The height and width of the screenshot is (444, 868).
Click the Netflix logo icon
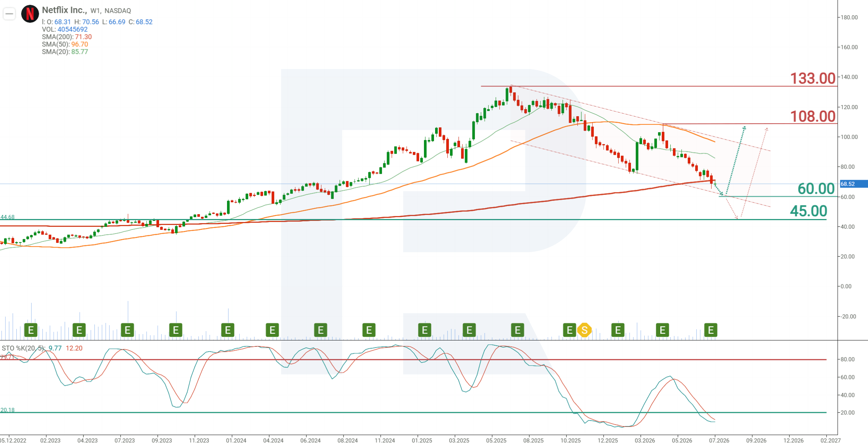pyautogui.click(x=30, y=14)
